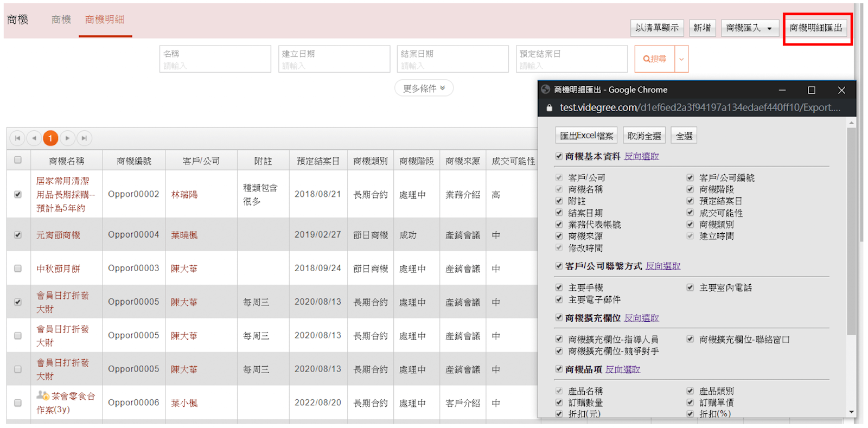Toggle 主要手機 checkbox
This screenshot has width=868, height=428.
click(559, 288)
